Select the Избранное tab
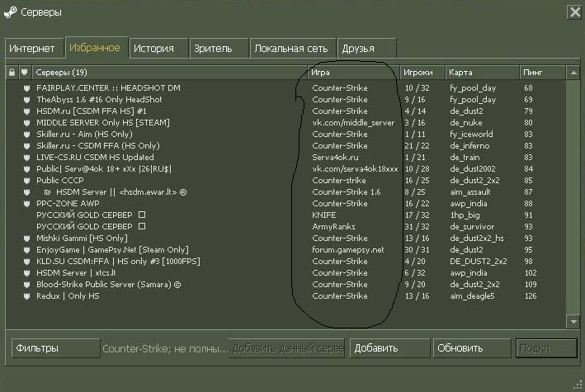The width and height of the screenshot is (585, 392). (97, 47)
